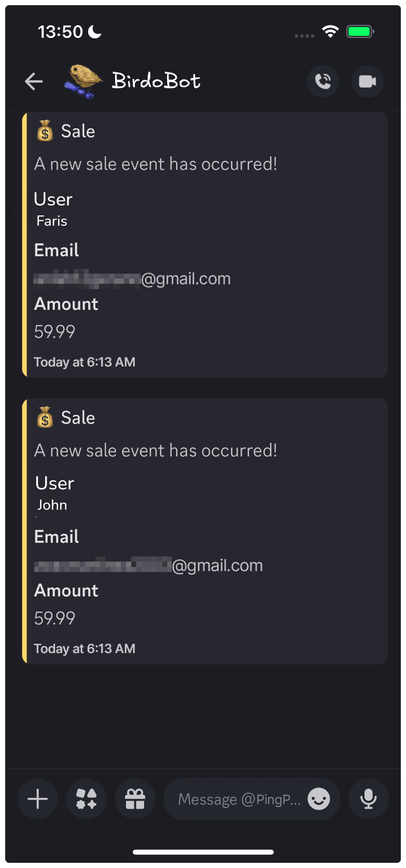Tap the plus attachment button
The width and height of the screenshot is (406, 868).
coord(37,799)
